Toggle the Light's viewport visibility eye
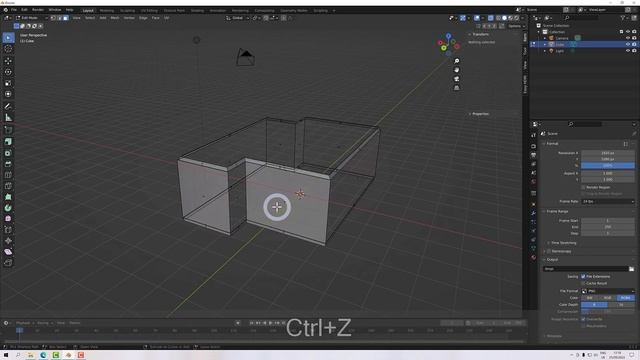 click(x=628, y=51)
